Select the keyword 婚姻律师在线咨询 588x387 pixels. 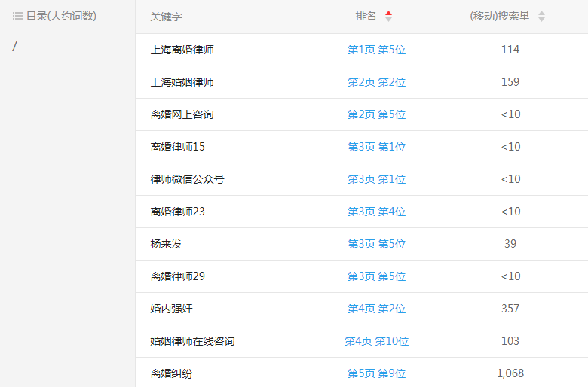[192, 341]
